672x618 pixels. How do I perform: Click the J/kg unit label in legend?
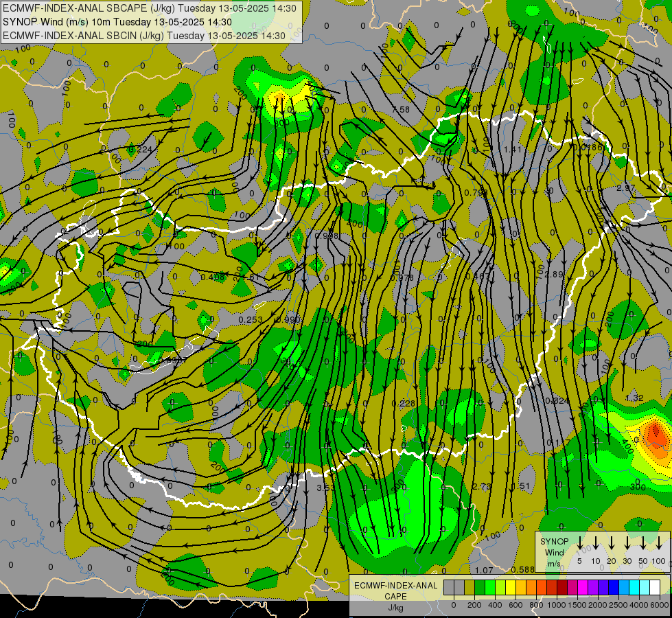(395, 608)
